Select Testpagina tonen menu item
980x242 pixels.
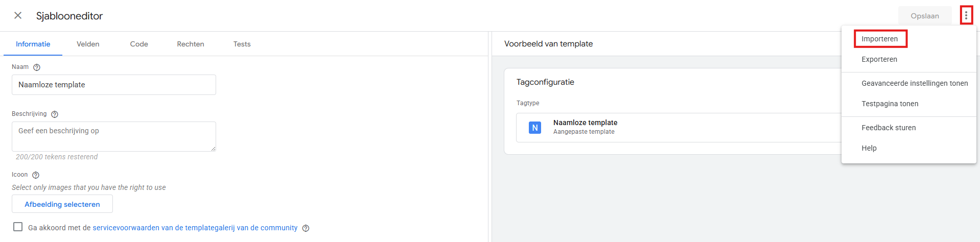[x=890, y=104]
